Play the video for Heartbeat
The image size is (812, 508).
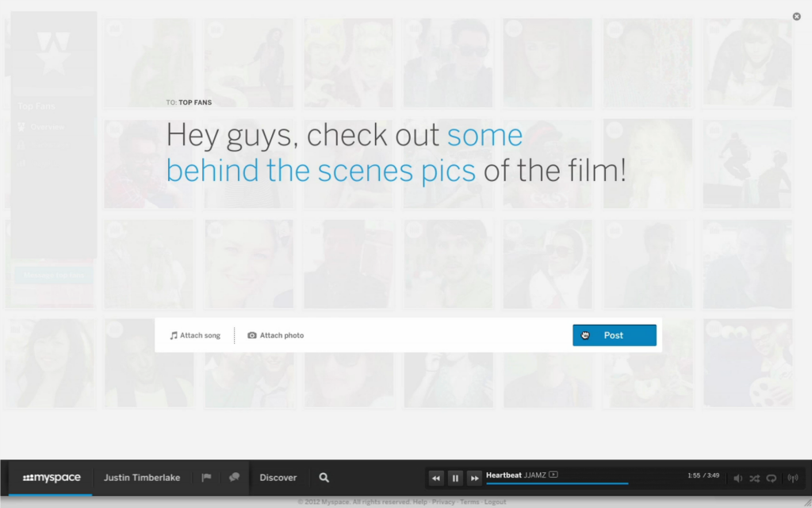coord(553,475)
